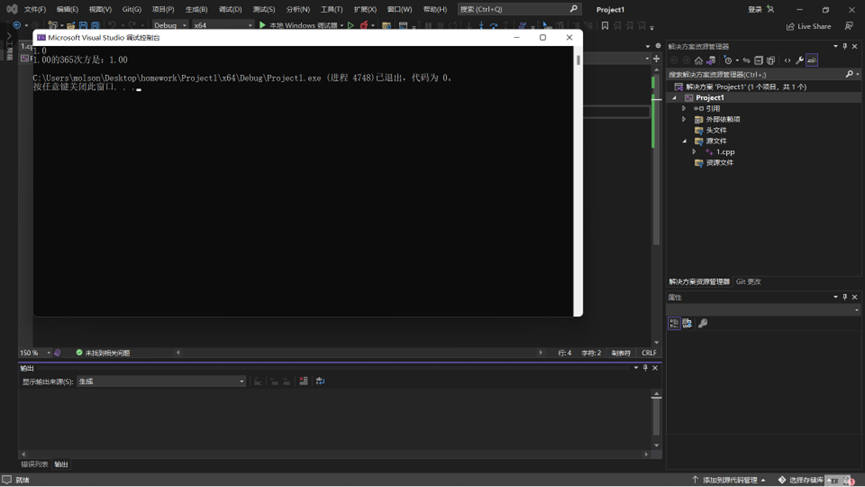The height and width of the screenshot is (487, 865).
Task: Open the output source dropdown showing 生成
Action: pos(161,382)
